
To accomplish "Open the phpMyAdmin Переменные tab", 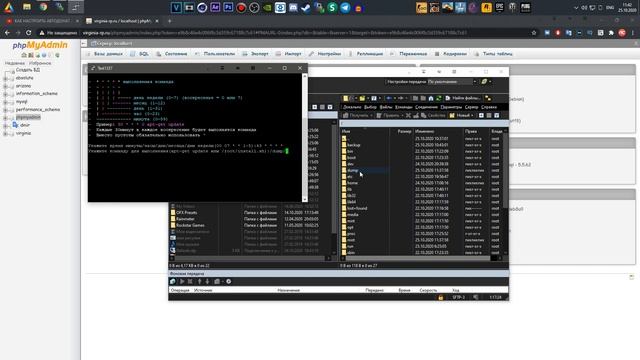I will click(409, 54).
